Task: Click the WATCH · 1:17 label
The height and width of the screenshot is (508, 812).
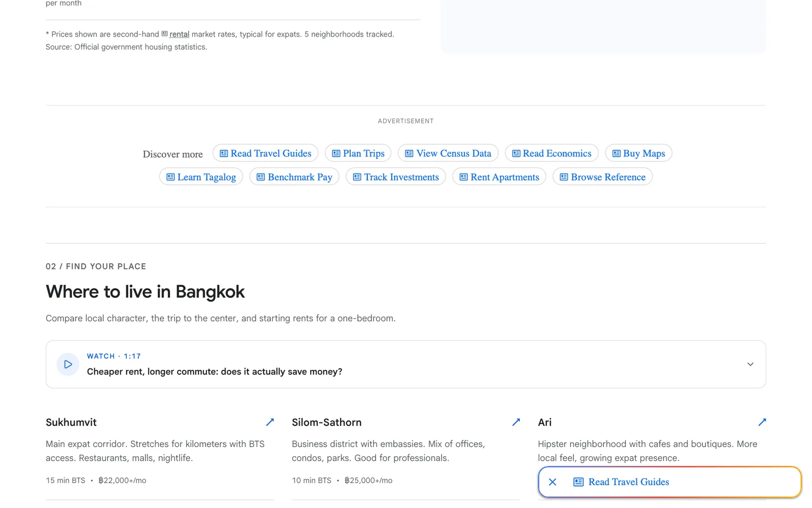Action: click(x=114, y=356)
